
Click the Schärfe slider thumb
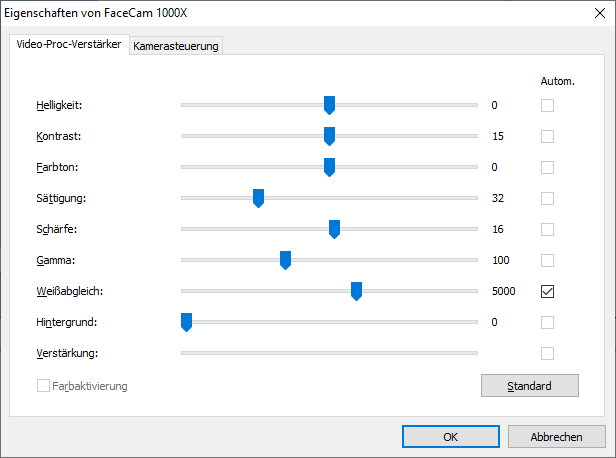[x=334, y=229]
